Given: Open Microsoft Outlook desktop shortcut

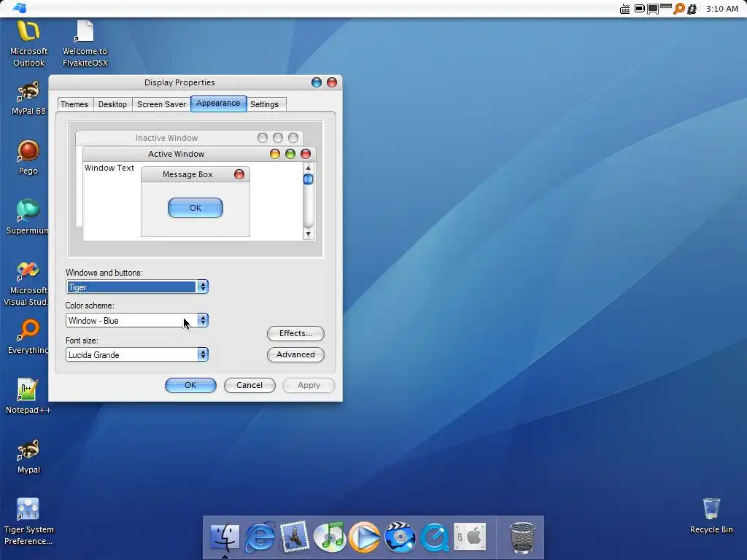Looking at the screenshot, I should (x=28, y=44).
